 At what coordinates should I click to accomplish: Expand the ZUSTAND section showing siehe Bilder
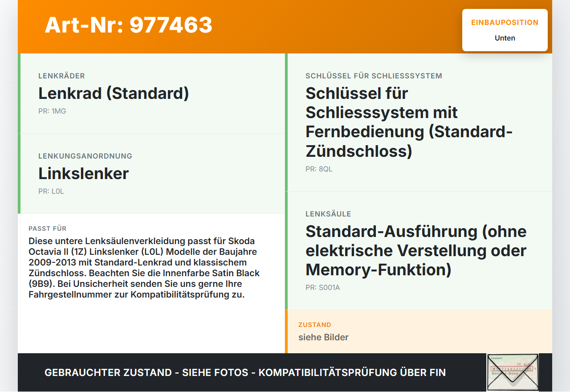tap(419, 332)
